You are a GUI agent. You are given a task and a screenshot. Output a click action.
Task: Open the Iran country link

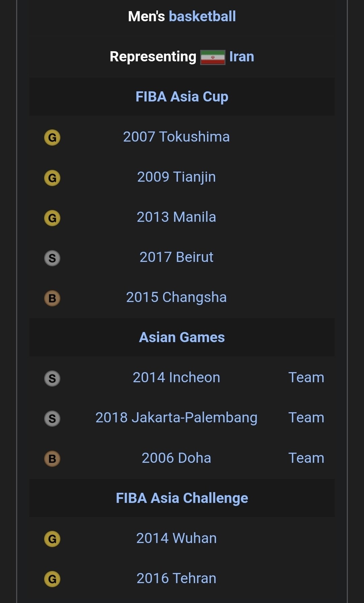[x=242, y=57]
